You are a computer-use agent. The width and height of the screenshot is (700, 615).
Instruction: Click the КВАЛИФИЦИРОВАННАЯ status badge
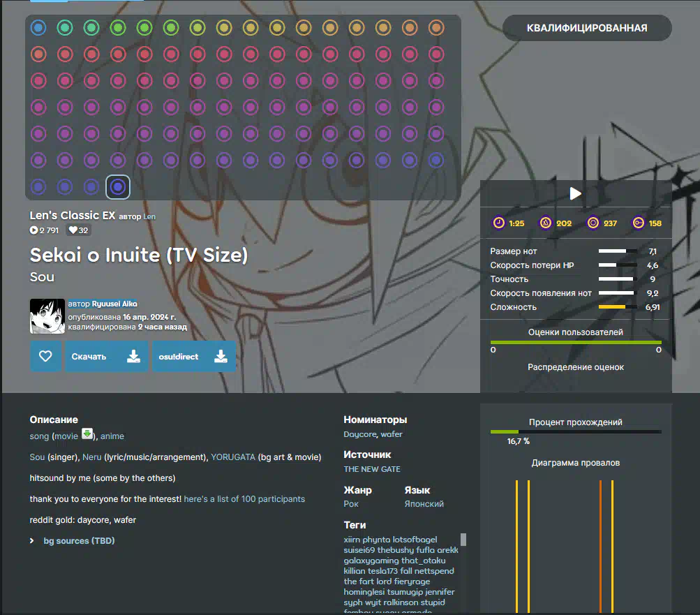click(x=587, y=28)
